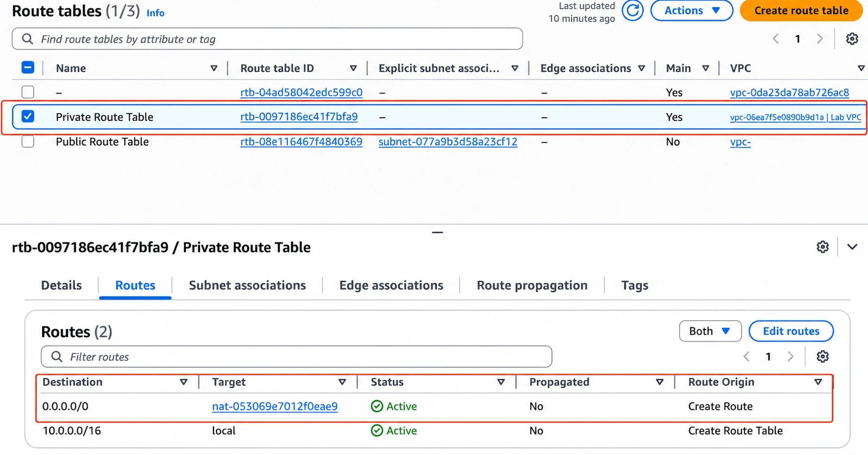Open details pane settings gear icon
The width and height of the screenshot is (868, 455).
click(822, 247)
